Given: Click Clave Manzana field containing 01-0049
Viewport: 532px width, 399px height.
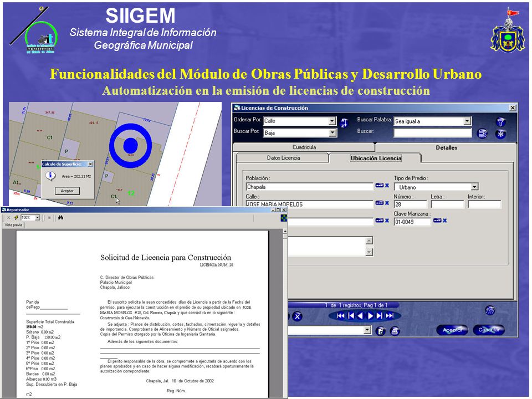Looking at the screenshot, I should [412, 222].
